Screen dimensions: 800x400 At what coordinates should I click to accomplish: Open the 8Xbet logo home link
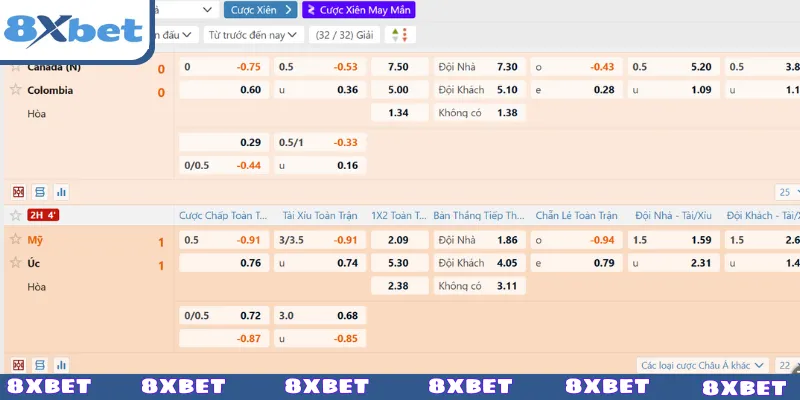coord(75,30)
